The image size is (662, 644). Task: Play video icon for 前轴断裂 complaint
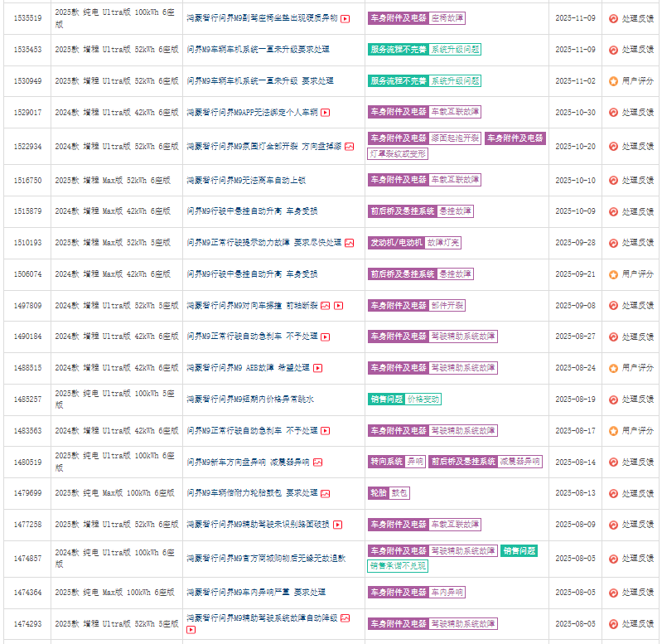tap(339, 306)
